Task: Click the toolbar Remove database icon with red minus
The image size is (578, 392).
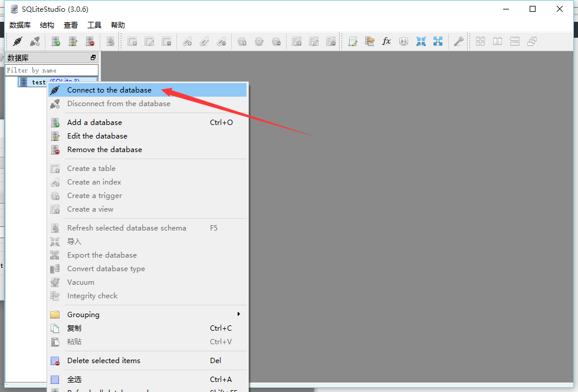Action: tap(90, 41)
